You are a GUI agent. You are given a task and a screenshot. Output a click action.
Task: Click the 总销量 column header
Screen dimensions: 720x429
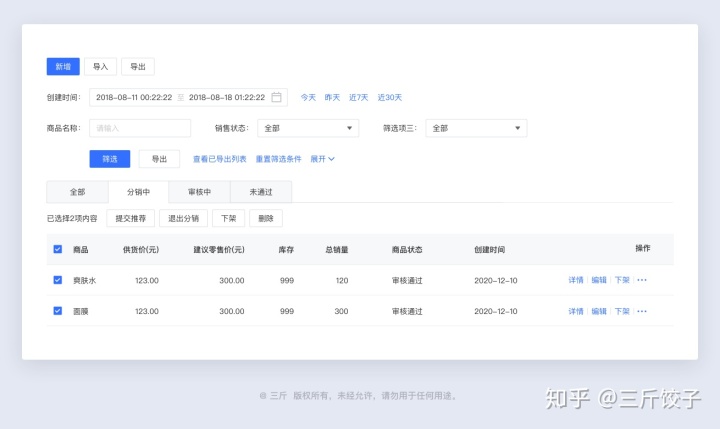click(x=337, y=250)
